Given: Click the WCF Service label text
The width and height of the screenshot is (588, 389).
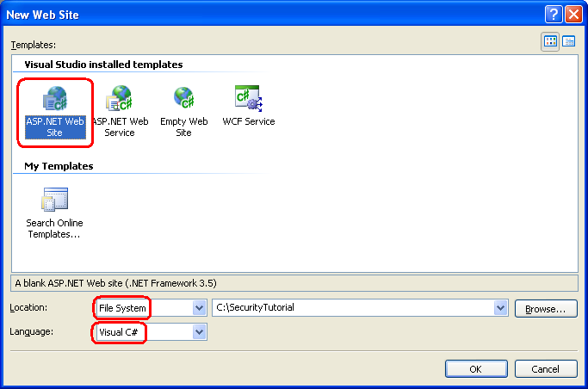Looking at the screenshot, I should pos(249,121).
